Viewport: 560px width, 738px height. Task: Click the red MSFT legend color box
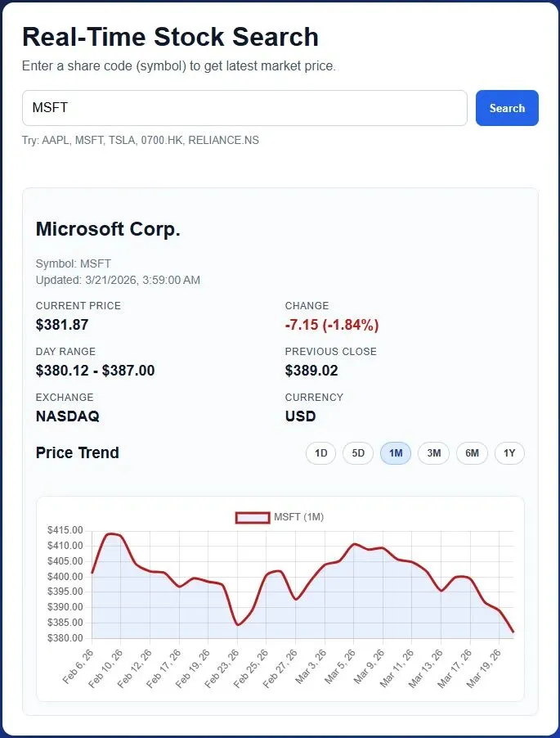[253, 517]
